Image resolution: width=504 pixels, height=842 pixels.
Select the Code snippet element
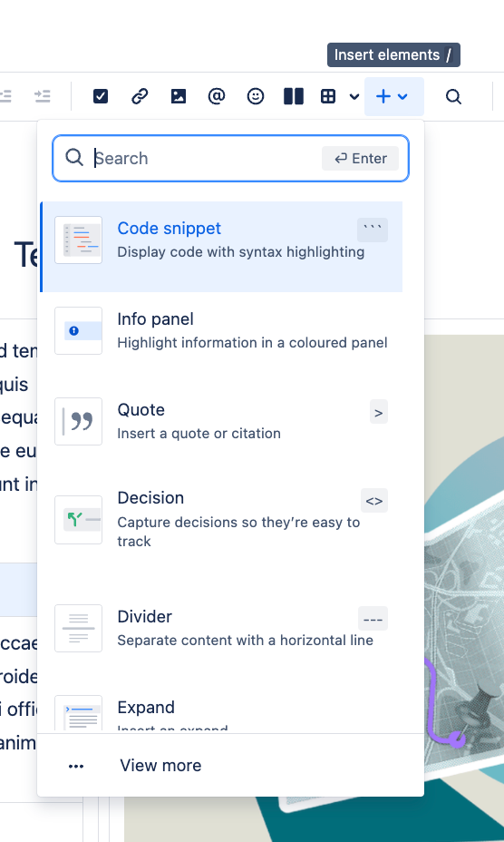pyautogui.click(x=222, y=247)
